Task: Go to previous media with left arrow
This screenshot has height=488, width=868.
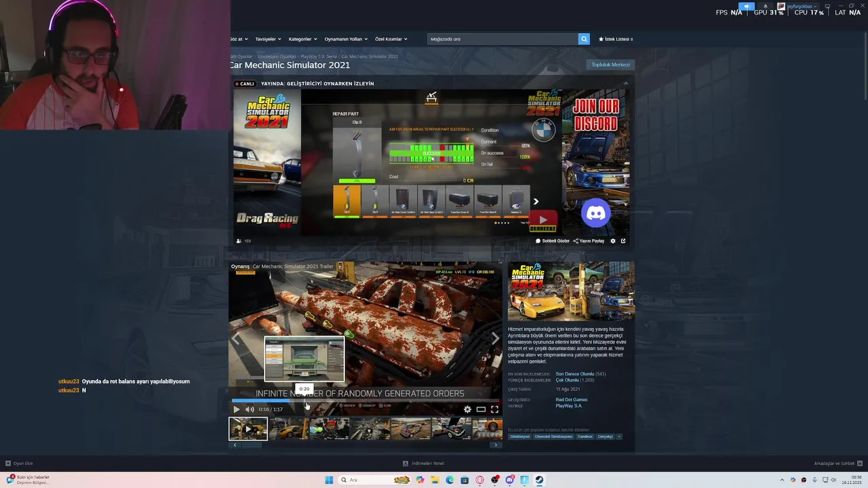Action: (236, 338)
